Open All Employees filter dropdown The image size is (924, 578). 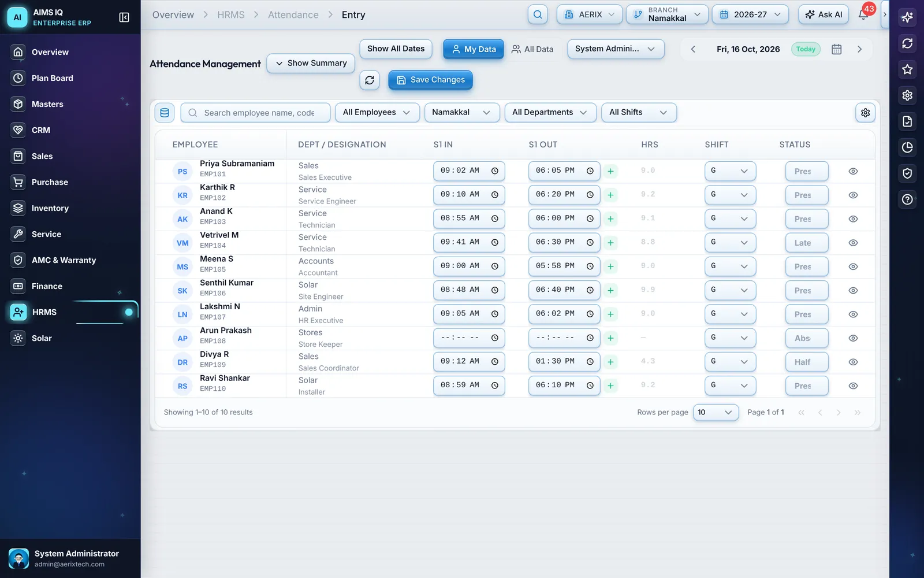(377, 112)
